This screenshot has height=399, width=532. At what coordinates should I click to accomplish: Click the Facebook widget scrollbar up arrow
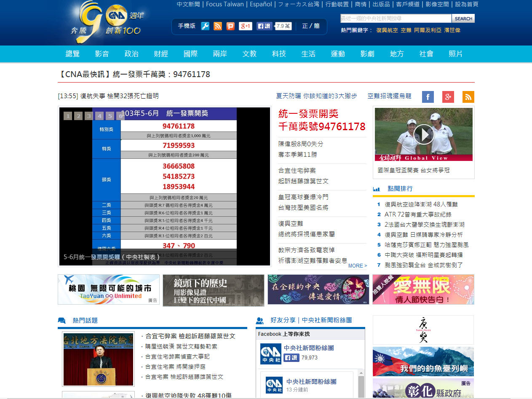(x=361, y=373)
